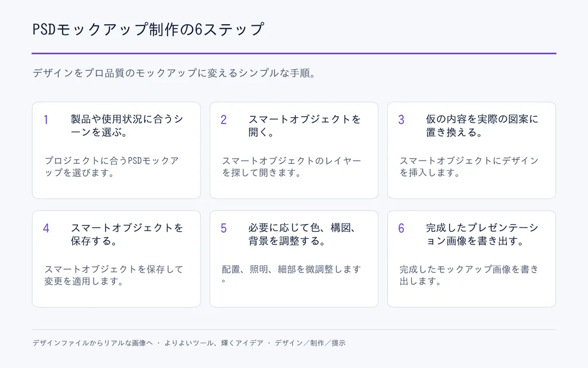Select the heading '必要に応じて色、構図、背景を調整する。'
This screenshot has width=588, height=368.
coord(302,234)
